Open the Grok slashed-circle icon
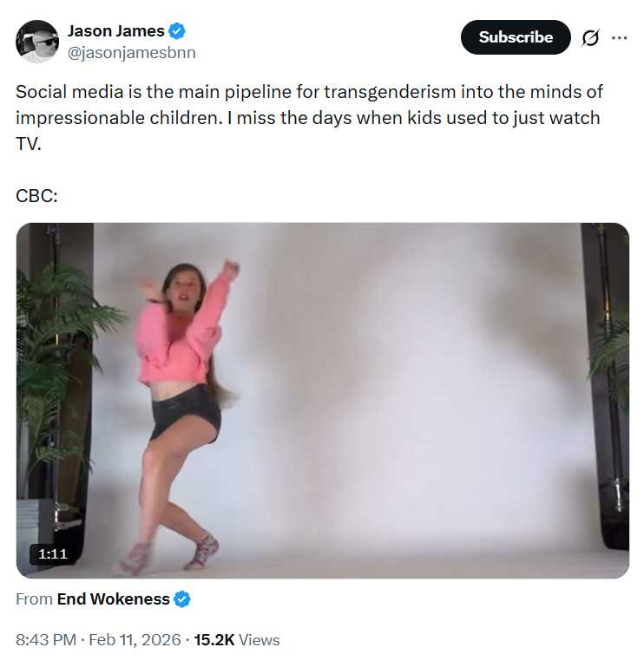The width and height of the screenshot is (644, 667). point(590,37)
